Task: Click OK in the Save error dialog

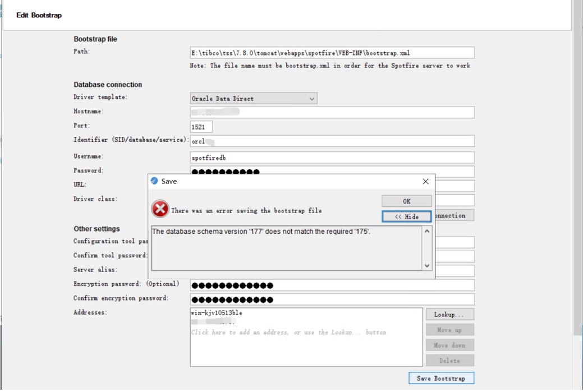Action: (x=406, y=201)
